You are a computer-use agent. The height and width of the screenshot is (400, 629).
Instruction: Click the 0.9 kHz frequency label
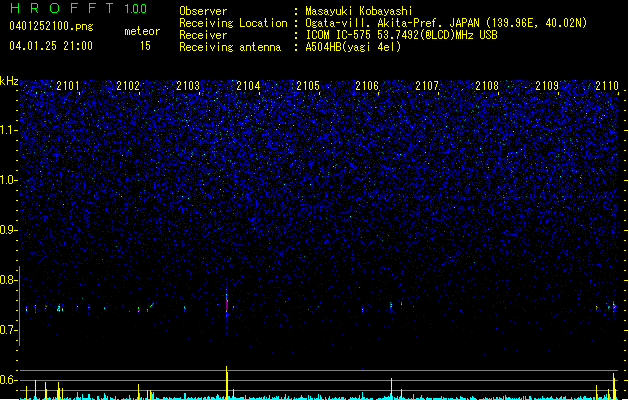tap(8, 230)
